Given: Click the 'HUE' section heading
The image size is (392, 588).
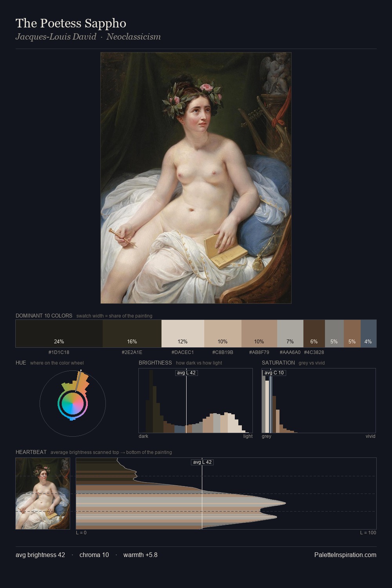Looking at the screenshot, I should (x=21, y=363).
